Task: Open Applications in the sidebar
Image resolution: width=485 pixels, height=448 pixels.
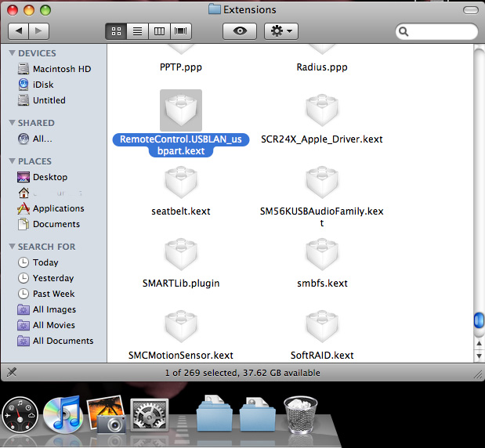Action: [x=51, y=208]
